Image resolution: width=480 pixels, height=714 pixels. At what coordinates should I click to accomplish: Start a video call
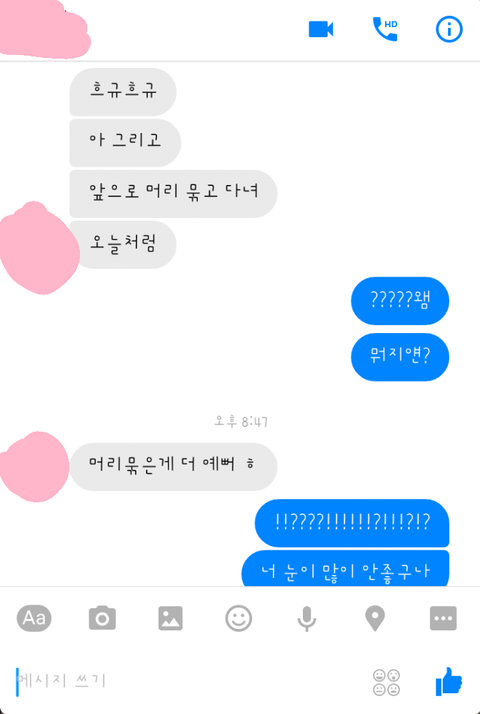[321, 30]
